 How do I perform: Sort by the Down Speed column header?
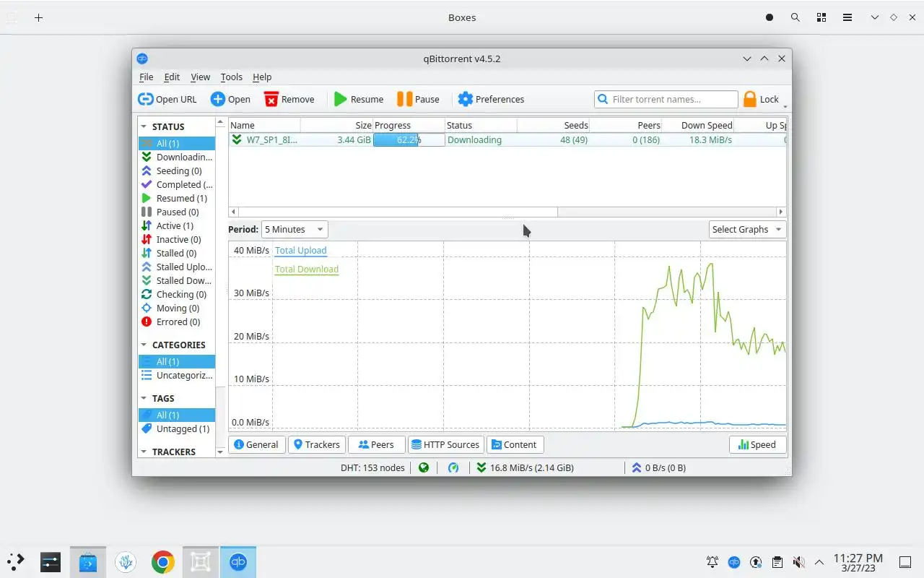pyautogui.click(x=698, y=125)
